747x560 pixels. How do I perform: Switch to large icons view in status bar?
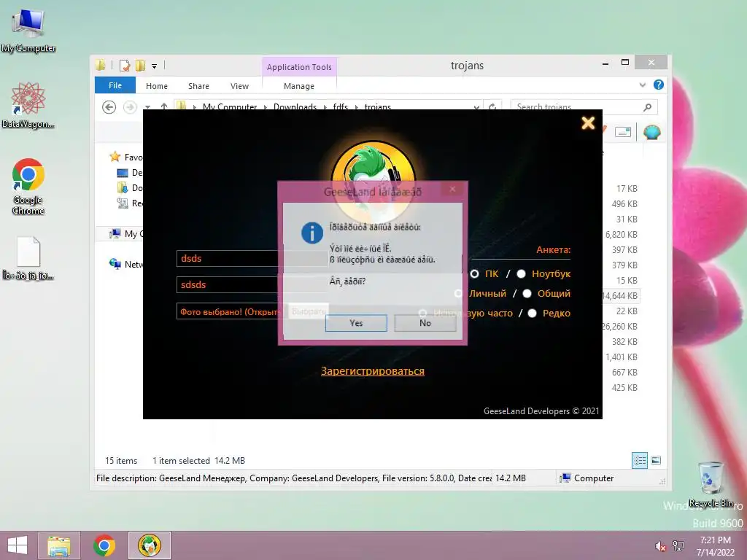656,460
